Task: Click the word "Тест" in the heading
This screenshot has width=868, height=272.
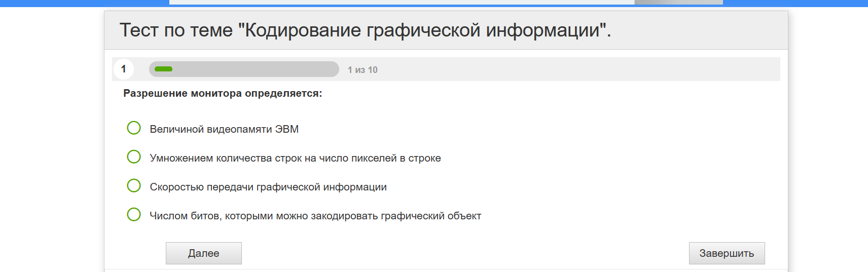Action: pyautogui.click(x=139, y=30)
